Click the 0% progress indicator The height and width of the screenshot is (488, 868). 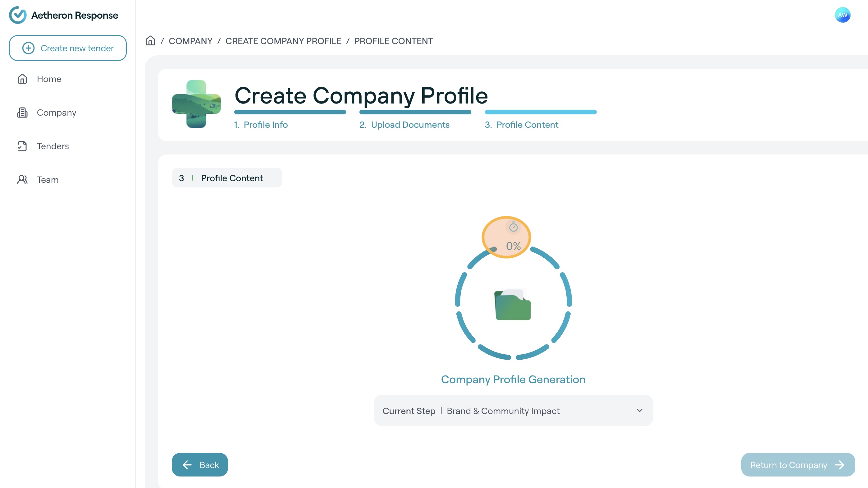click(x=513, y=246)
